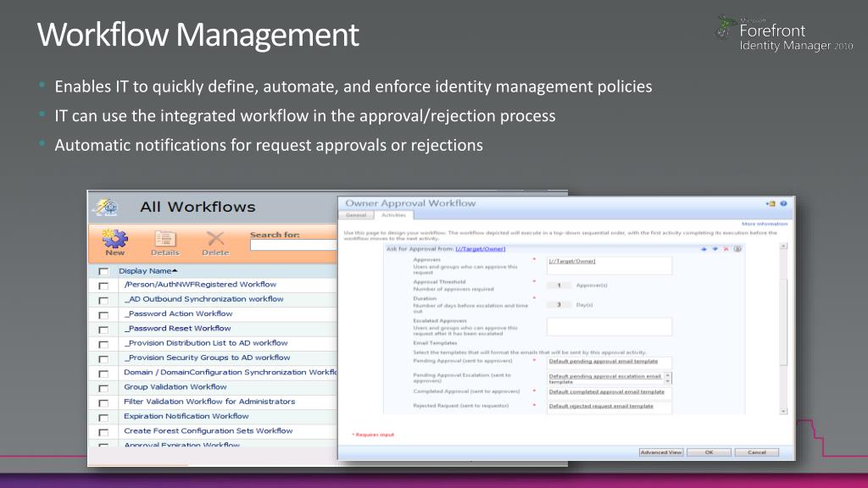868x488 pixels.
Task: Click OK in Owner Approval Workflow
Action: click(x=709, y=452)
